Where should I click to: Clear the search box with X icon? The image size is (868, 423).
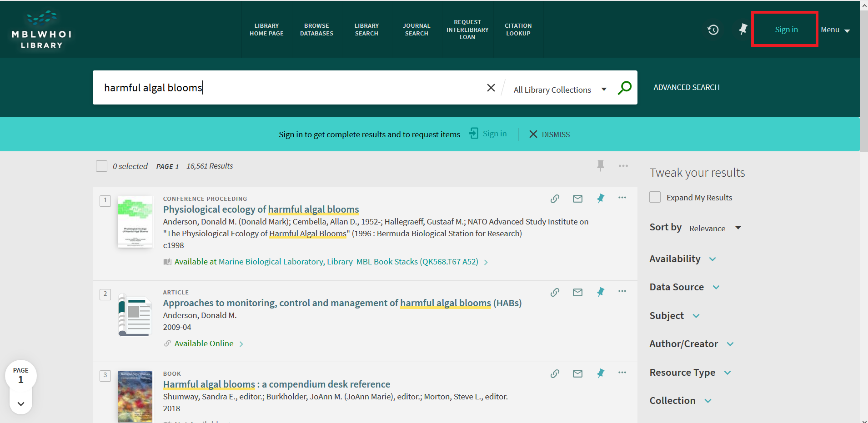(491, 88)
